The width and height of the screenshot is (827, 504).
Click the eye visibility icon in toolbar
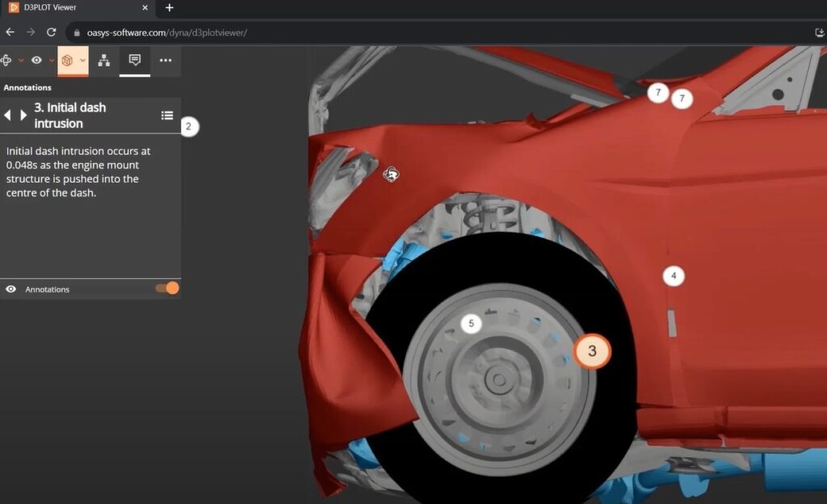(36, 61)
